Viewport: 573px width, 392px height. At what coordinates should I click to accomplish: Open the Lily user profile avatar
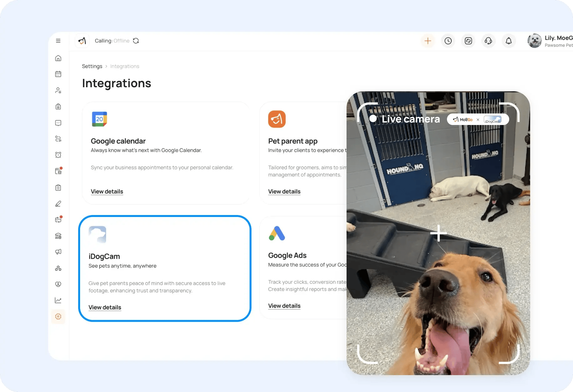pos(535,41)
